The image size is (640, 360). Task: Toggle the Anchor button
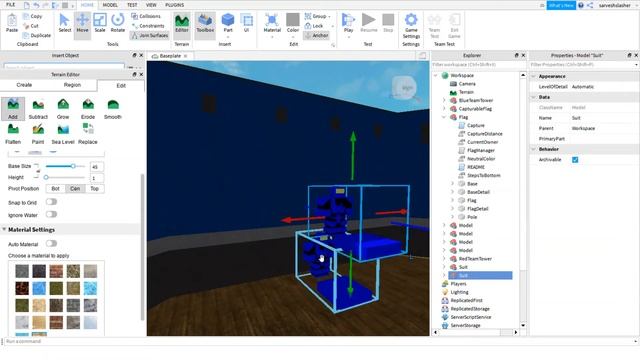(316, 36)
